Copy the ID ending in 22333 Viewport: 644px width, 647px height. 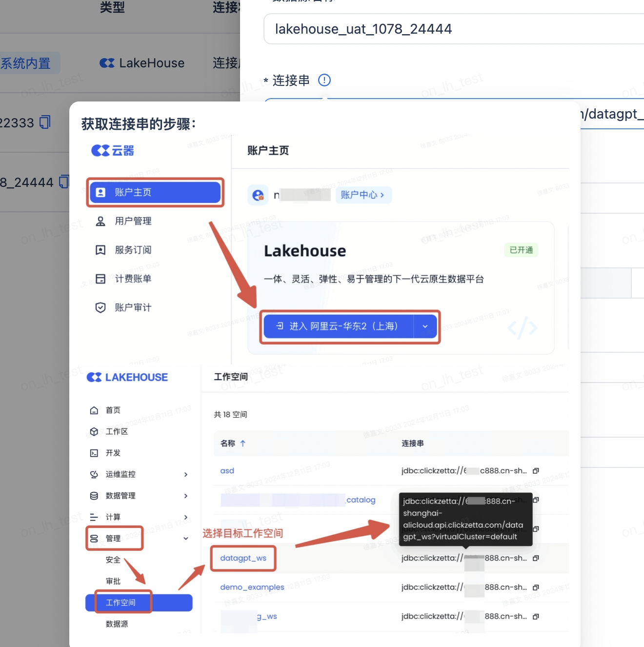click(x=45, y=122)
